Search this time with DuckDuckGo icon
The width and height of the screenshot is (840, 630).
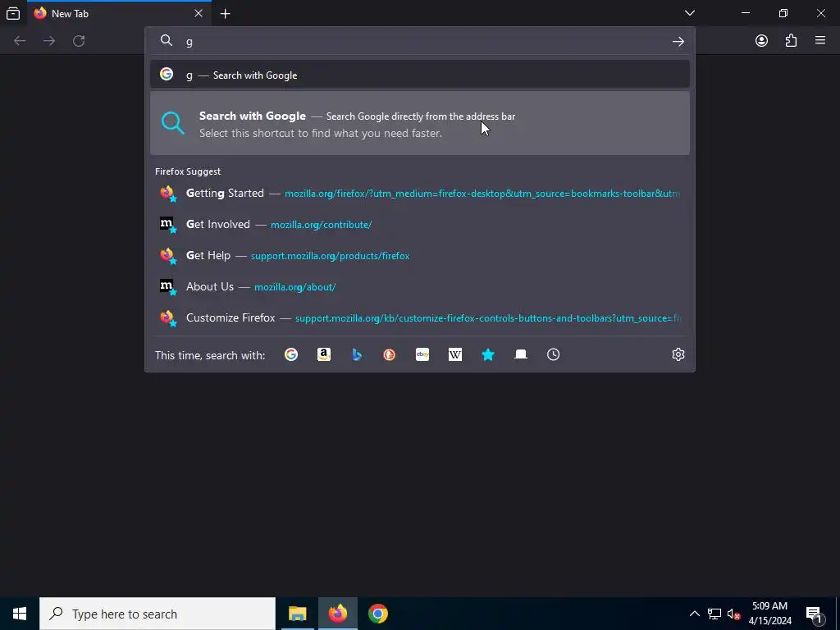[x=390, y=354]
